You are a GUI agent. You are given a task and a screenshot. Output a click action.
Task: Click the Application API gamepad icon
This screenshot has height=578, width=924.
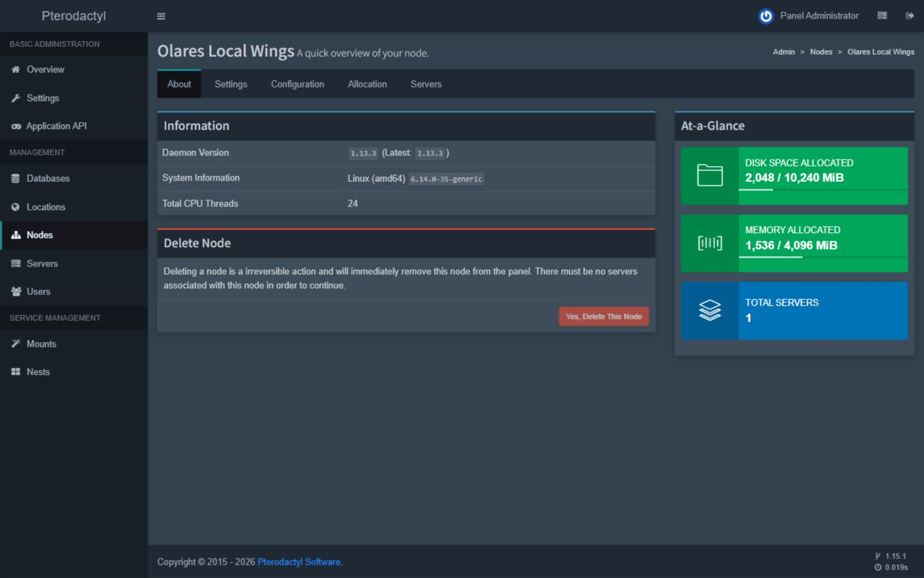tap(15, 127)
